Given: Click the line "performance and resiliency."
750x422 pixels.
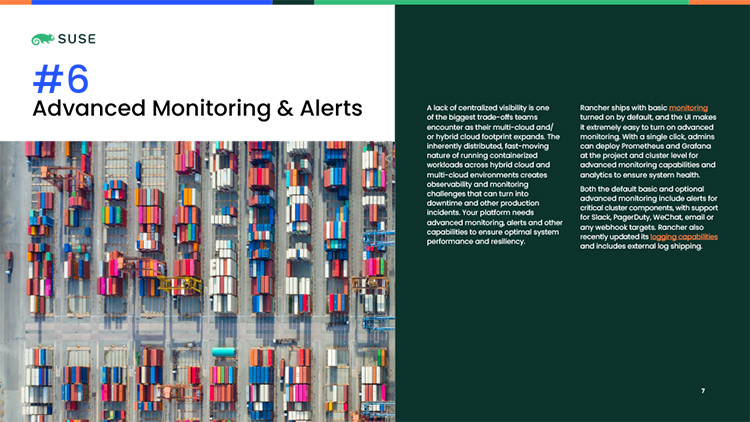Looking at the screenshot, I should click(475, 241).
